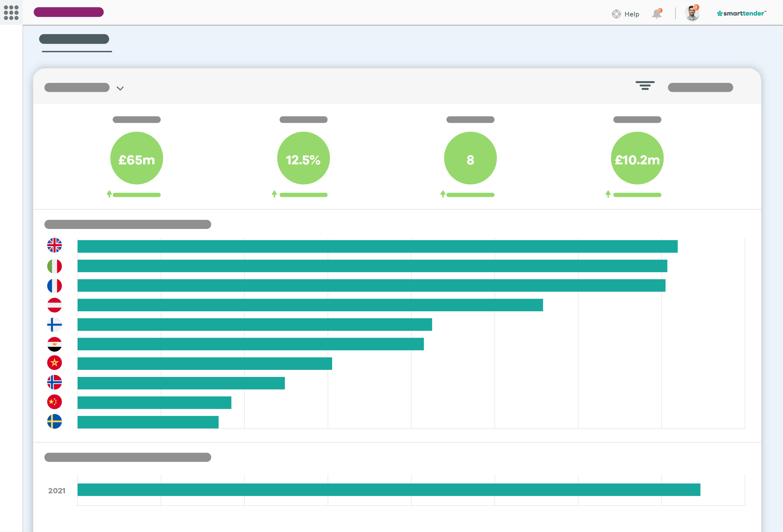
Task: Click the smarttender logo
Action: (x=742, y=14)
